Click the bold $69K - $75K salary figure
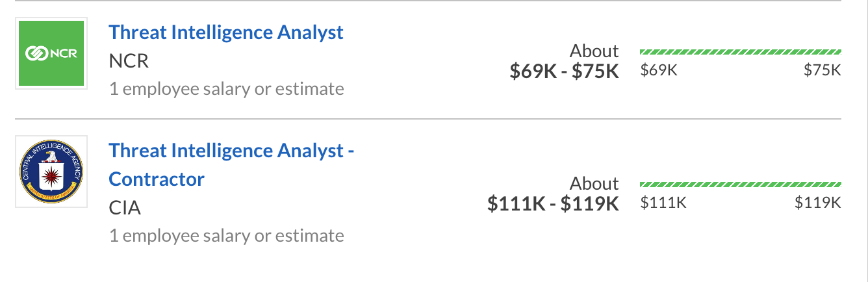 click(x=564, y=71)
